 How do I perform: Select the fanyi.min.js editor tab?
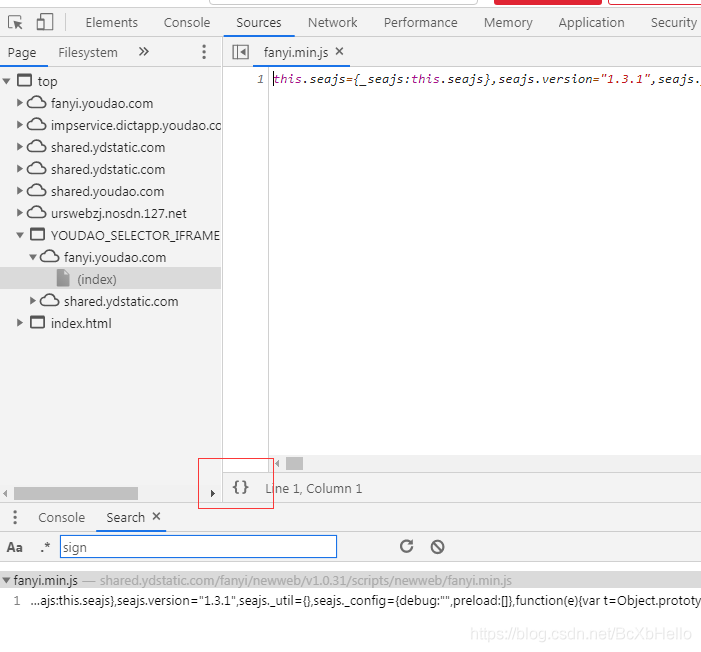296,52
